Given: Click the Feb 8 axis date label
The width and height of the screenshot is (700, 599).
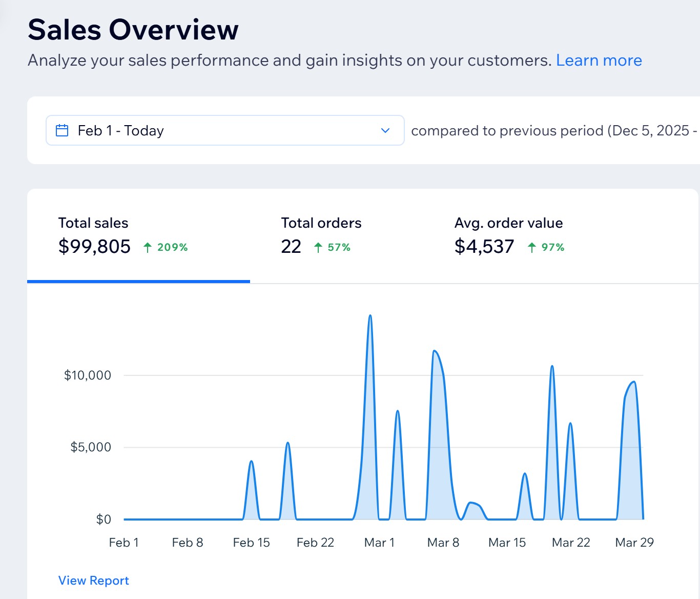Looking at the screenshot, I should (188, 543).
